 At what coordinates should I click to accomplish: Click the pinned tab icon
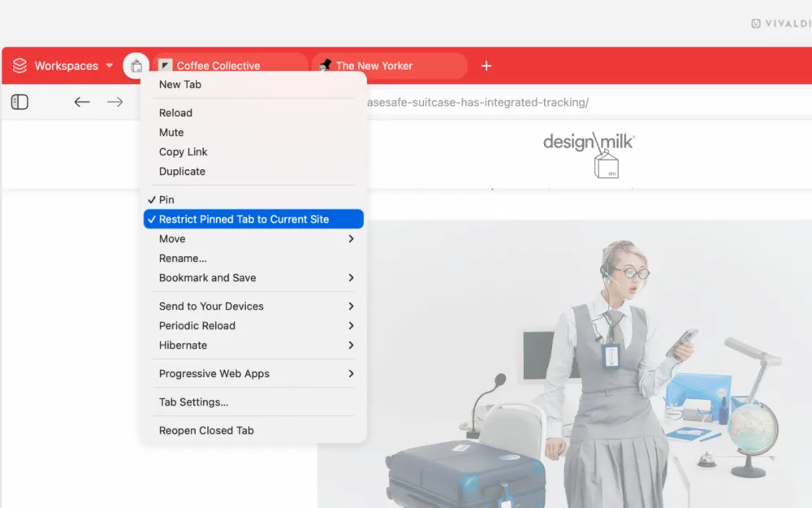136,66
